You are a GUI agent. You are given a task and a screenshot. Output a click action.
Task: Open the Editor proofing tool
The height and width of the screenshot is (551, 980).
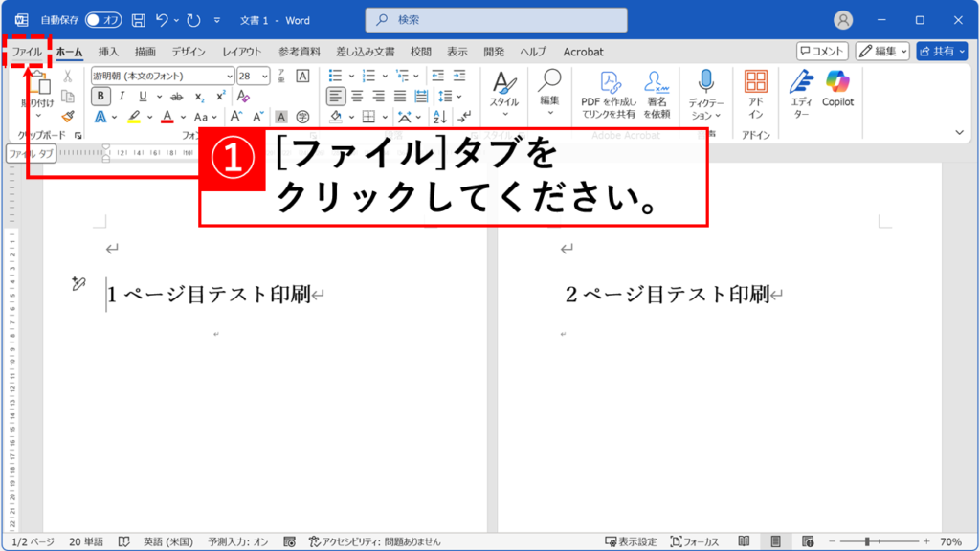(x=801, y=94)
